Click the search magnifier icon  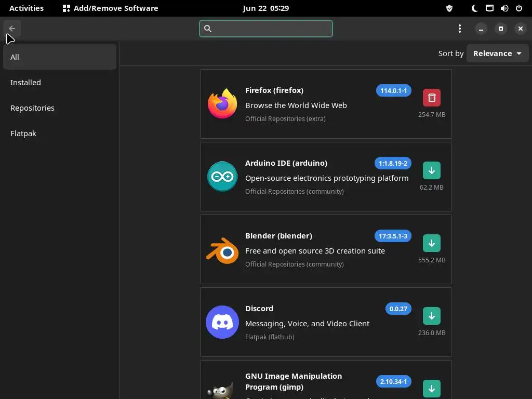[208, 29]
